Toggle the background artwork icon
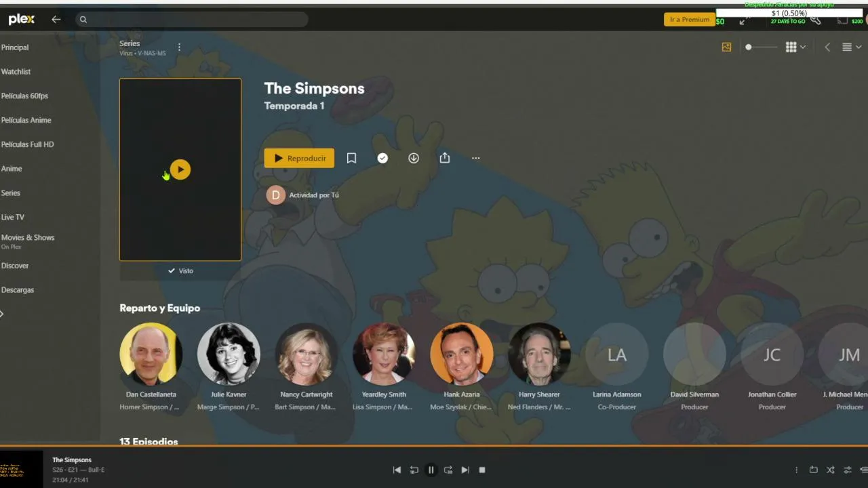The width and height of the screenshot is (868, 488). coord(726,47)
